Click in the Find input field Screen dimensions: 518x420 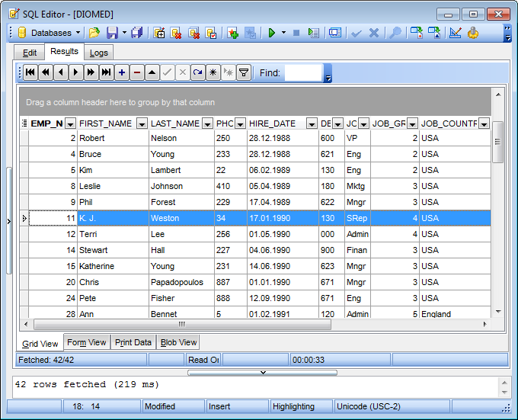[303, 73]
